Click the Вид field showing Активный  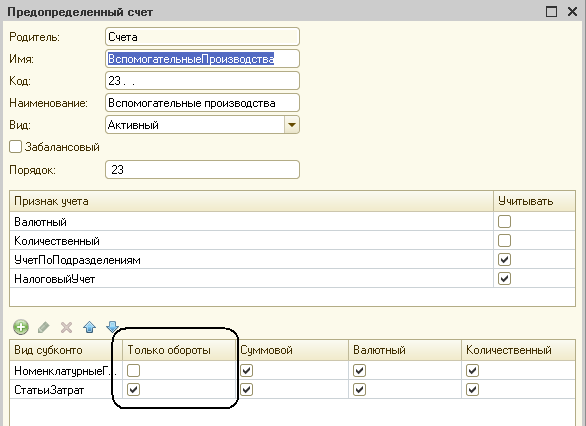point(202,125)
